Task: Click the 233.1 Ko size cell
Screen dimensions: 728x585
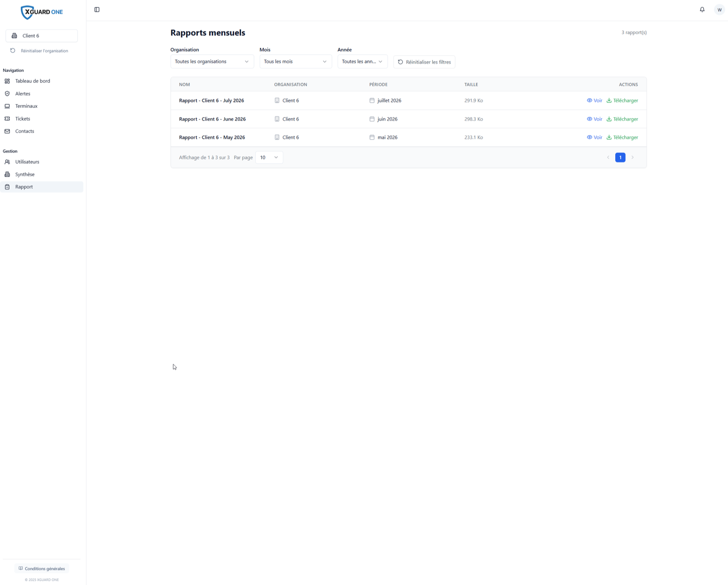Action: 474,137
